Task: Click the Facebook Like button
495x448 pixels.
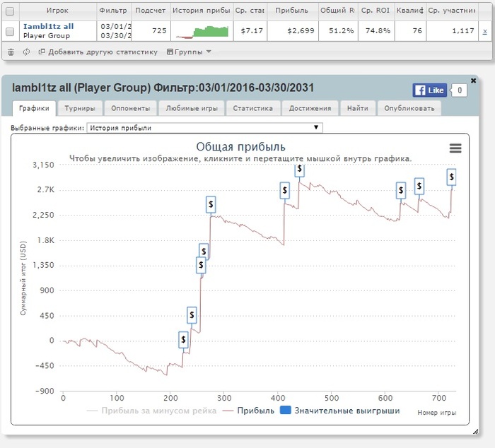Action: (x=430, y=90)
